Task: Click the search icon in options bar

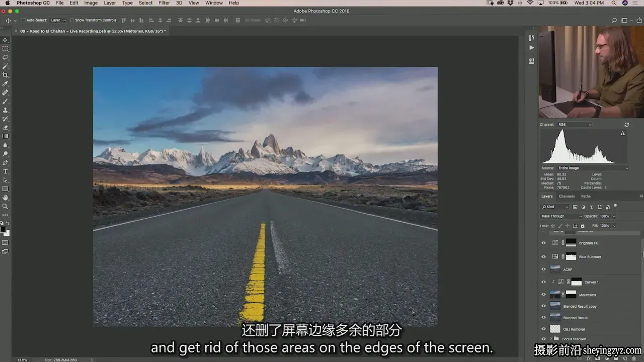Action: [614, 20]
